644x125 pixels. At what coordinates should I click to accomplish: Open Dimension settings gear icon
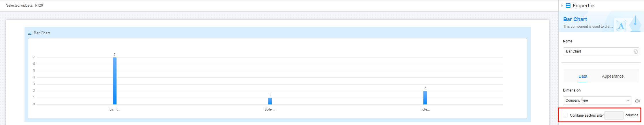point(638,101)
